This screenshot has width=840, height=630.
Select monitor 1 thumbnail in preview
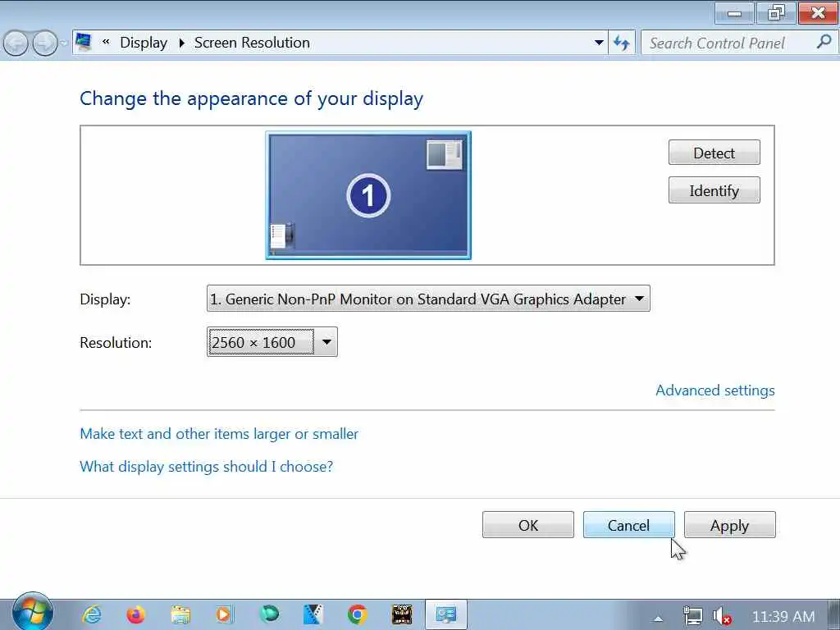[x=368, y=195]
